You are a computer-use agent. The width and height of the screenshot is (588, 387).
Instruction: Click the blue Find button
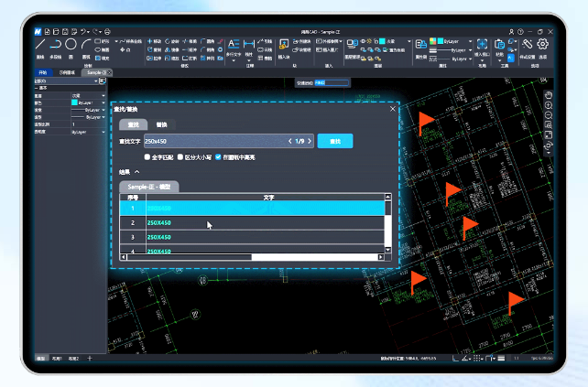pos(334,141)
